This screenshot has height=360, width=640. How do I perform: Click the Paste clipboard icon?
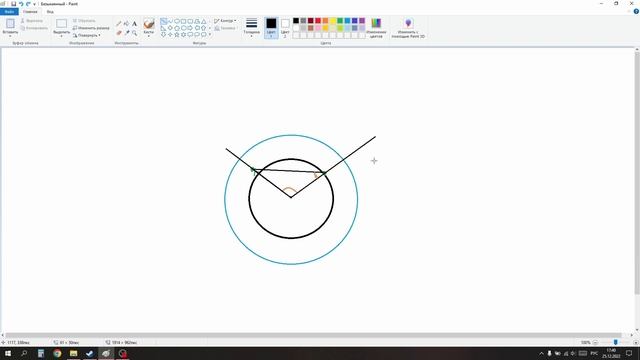(10, 23)
